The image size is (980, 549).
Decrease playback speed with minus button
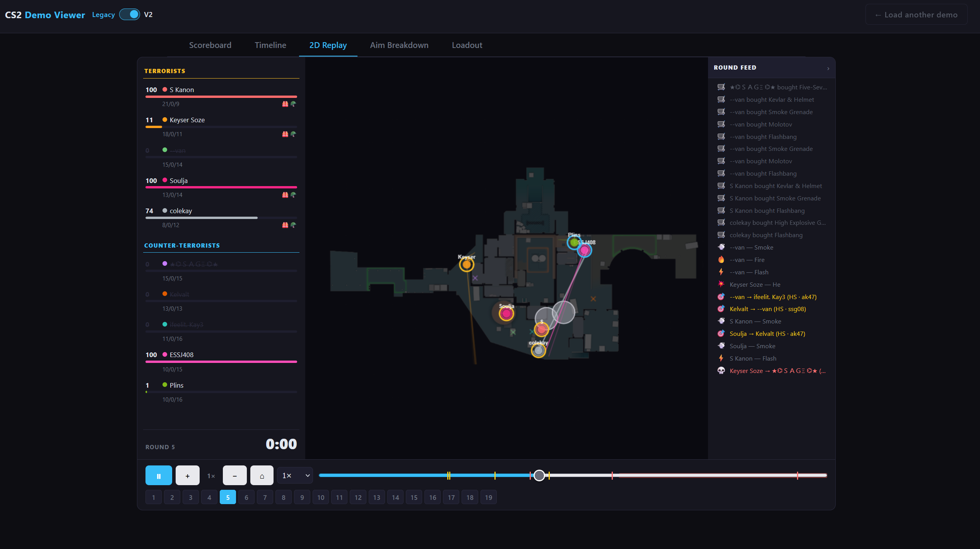(234, 475)
